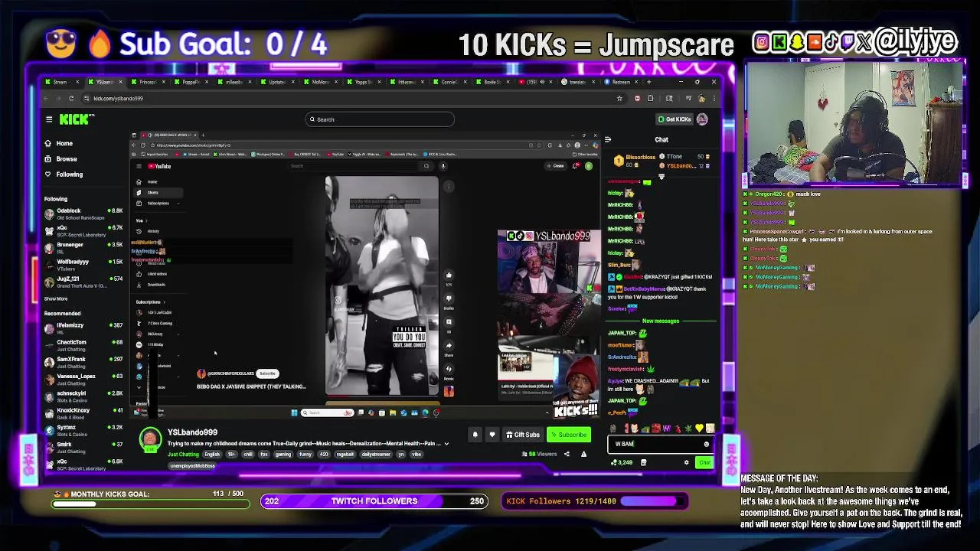Click the ragebait tag
The width and height of the screenshot is (980, 551).
pos(345,455)
